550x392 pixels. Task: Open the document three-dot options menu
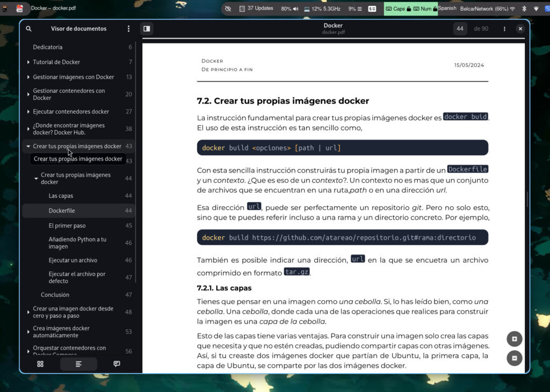click(x=504, y=29)
